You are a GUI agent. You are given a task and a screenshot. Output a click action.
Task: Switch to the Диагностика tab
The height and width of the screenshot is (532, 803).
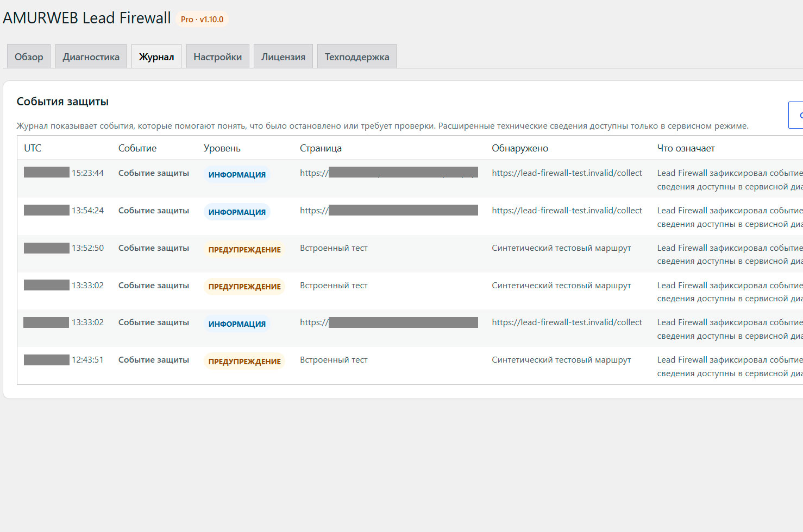pyautogui.click(x=91, y=56)
